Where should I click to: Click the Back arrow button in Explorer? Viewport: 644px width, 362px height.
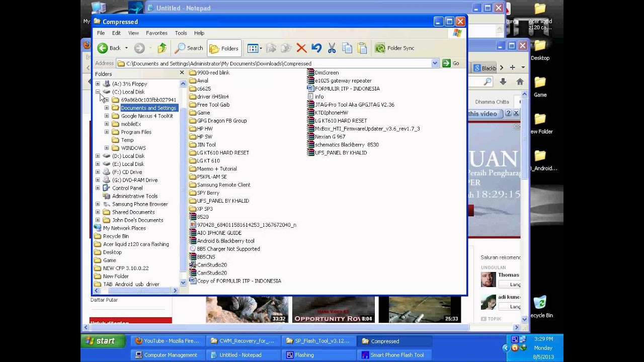point(109,48)
